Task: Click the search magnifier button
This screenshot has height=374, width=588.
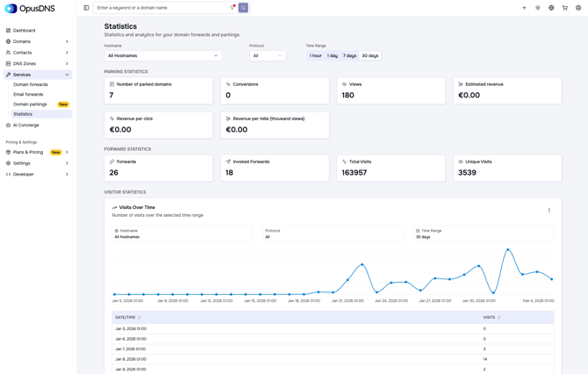Action: [243, 8]
